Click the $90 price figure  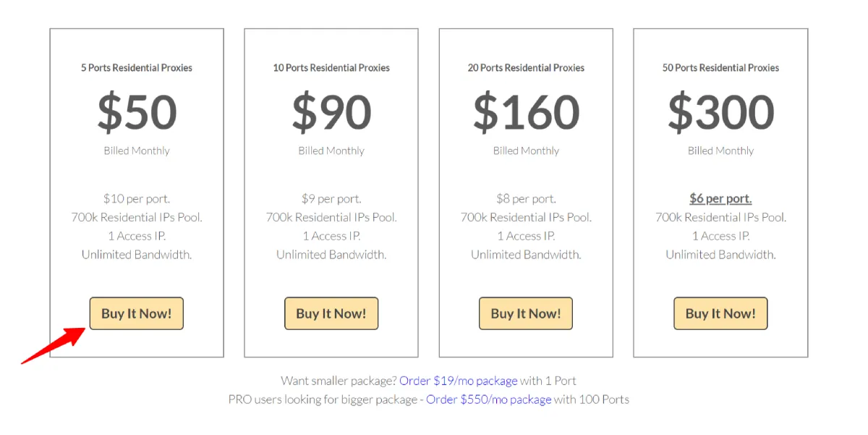pos(331,112)
